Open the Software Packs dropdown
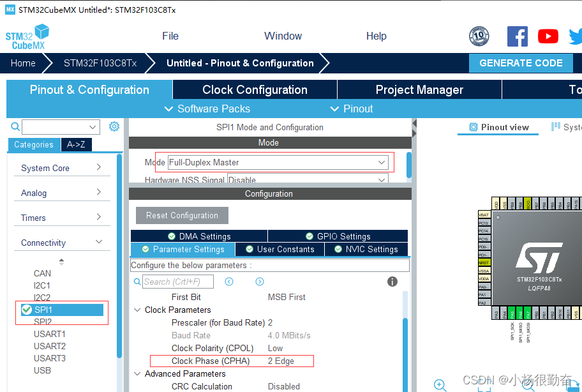582x392 pixels. 207,109
